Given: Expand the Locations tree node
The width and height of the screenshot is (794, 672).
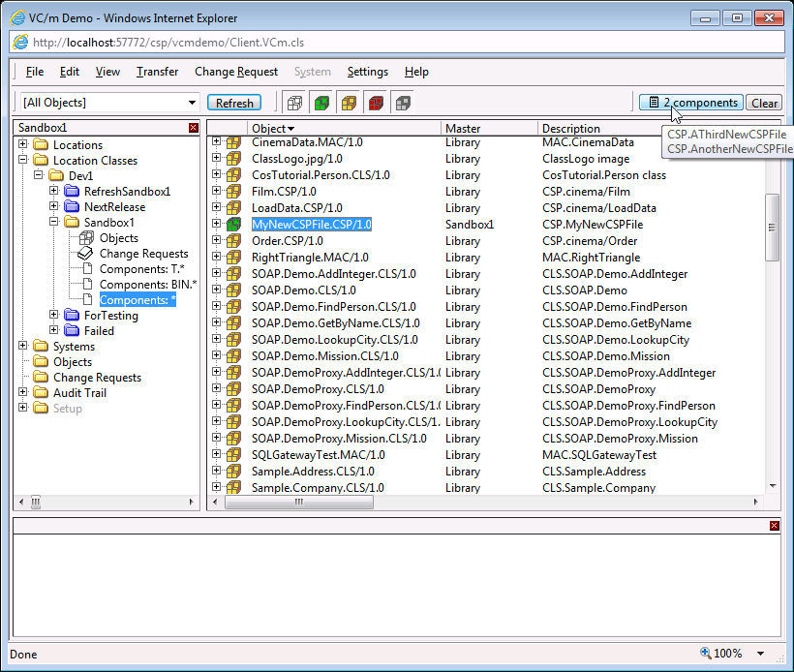Looking at the screenshot, I should (x=23, y=145).
